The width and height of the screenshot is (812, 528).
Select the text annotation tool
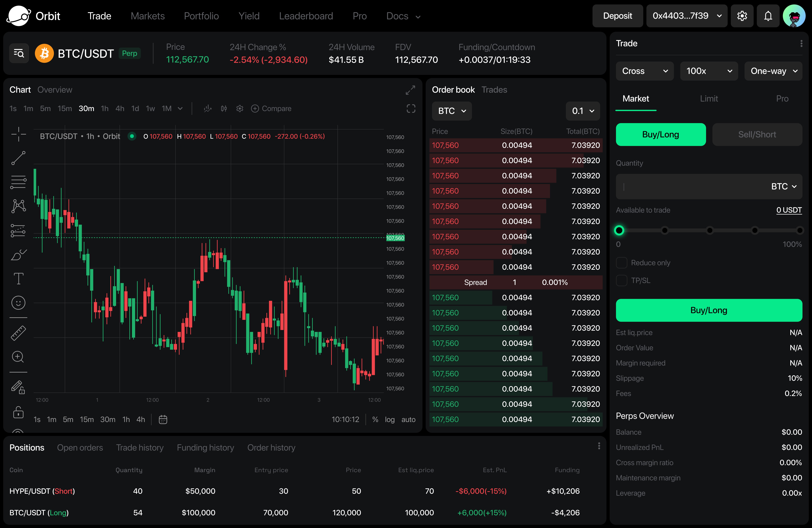18,278
